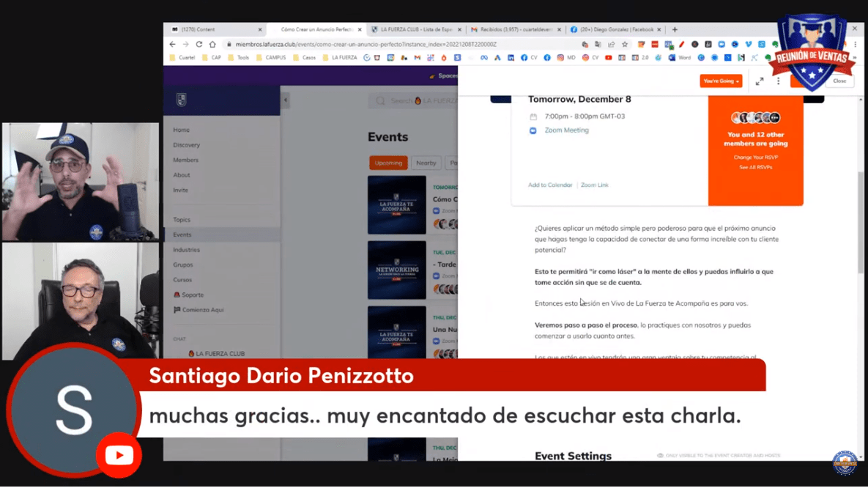Switch to the Nearby events filter
Image resolution: width=868 pixels, height=488 pixels.
coord(426,163)
